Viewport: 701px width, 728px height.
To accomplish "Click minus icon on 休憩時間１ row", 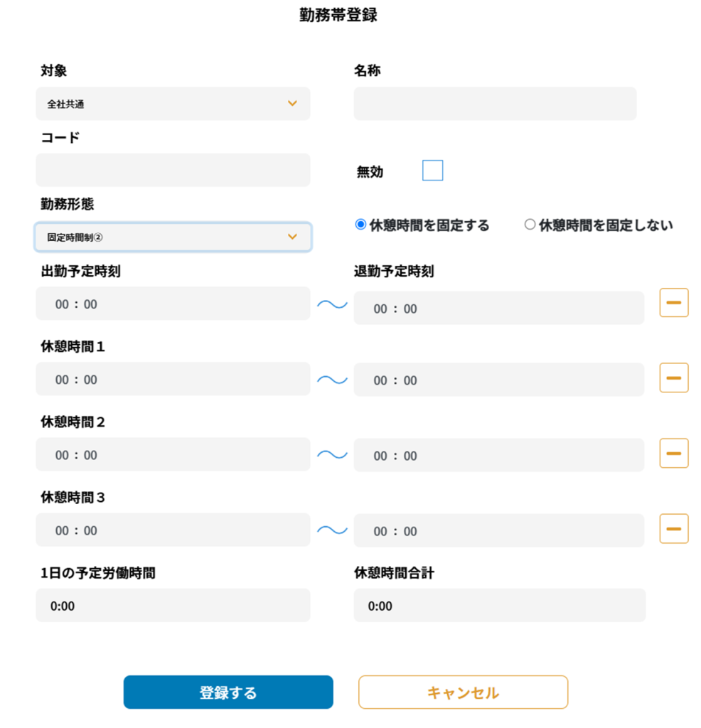I will pyautogui.click(x=673, y=378).
